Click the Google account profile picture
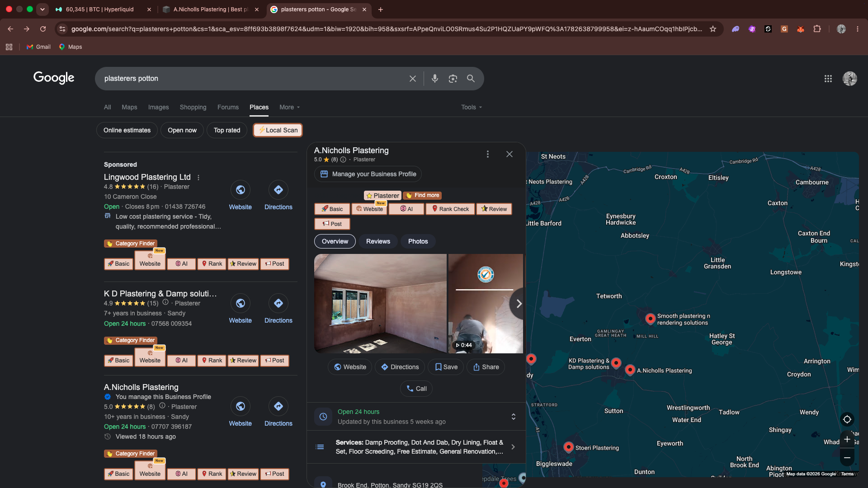The height and width of the screenshot is (488, 868). coord(850,79)
